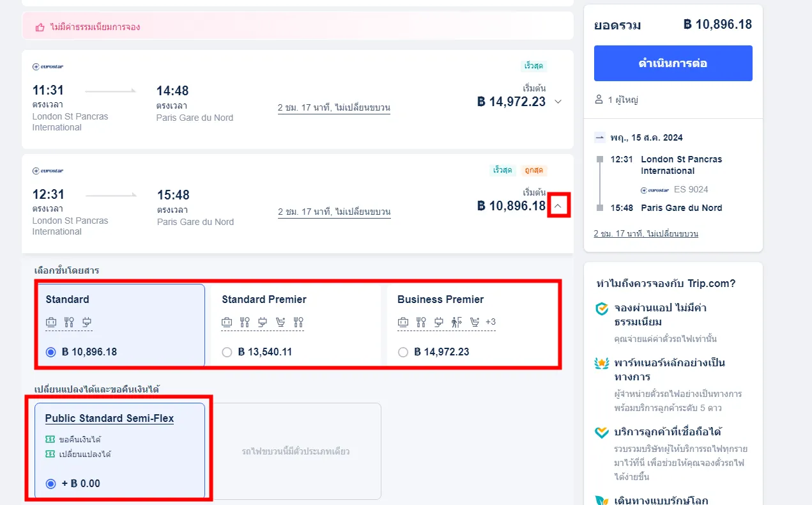The width and height of the screenshot is (812, 505).
Task: Click the +3 amenities indicator in Business Premier
Action: (x=490, y=322)
